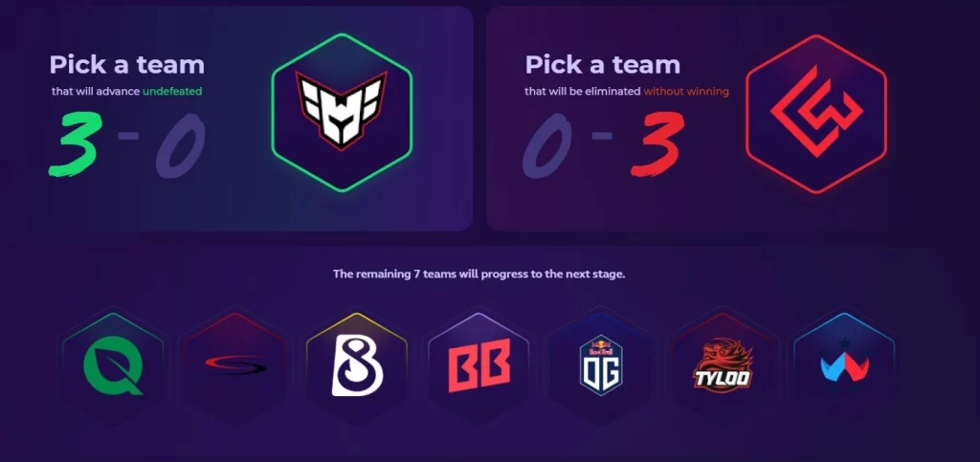Click 'that will advance' subtitle text
The height and width of the screenshot is (462, 980).
96,91
